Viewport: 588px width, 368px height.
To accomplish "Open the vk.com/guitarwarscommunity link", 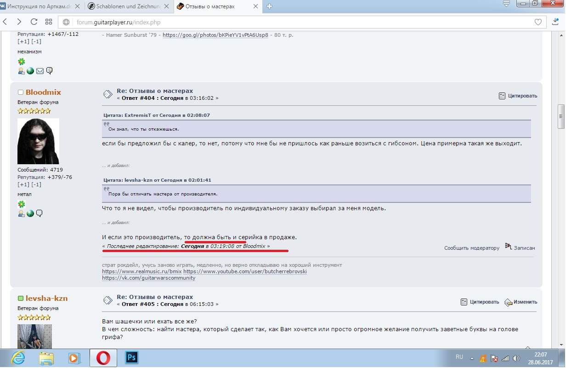I will 148,278.
